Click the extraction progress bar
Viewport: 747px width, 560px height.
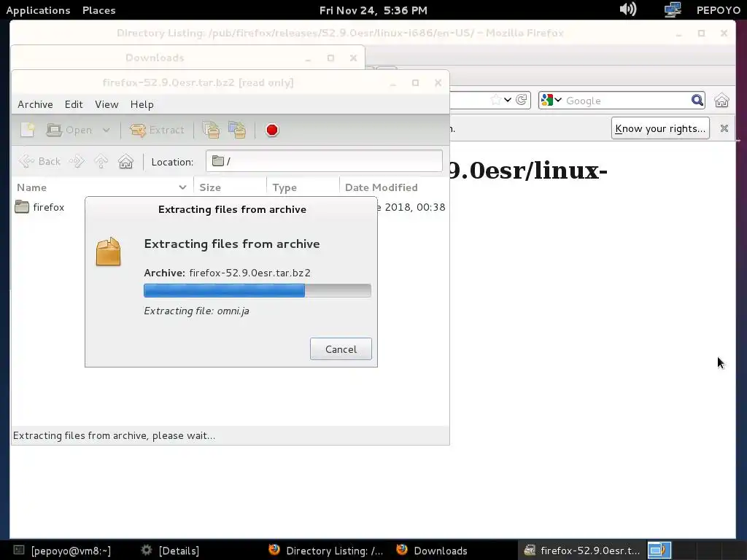click(258, 290)
